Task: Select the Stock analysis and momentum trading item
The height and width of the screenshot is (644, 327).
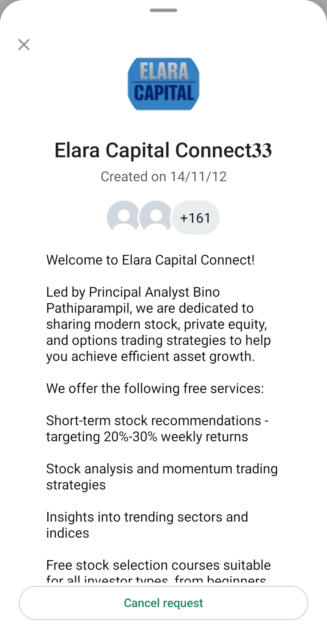Action: tap(162, 469)
